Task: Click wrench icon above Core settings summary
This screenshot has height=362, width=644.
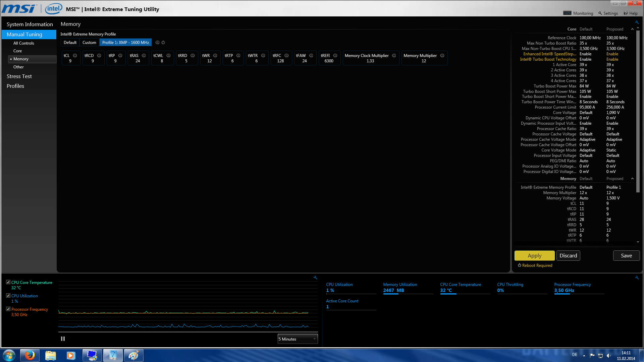Action: point(637,22)
